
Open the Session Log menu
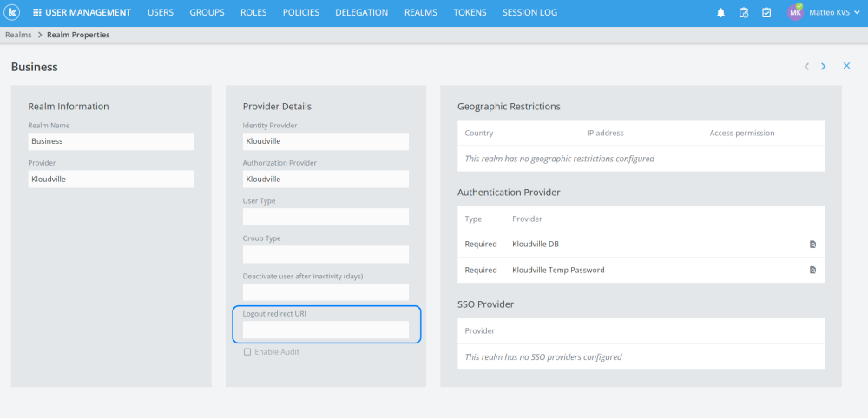coord(529,13)
